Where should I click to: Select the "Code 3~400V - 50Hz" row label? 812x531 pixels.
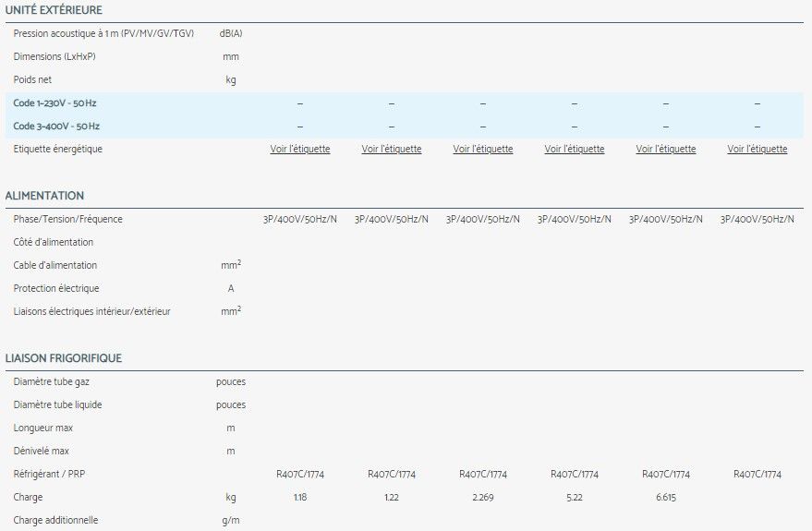pyautogui.click(x=56, y=127)
